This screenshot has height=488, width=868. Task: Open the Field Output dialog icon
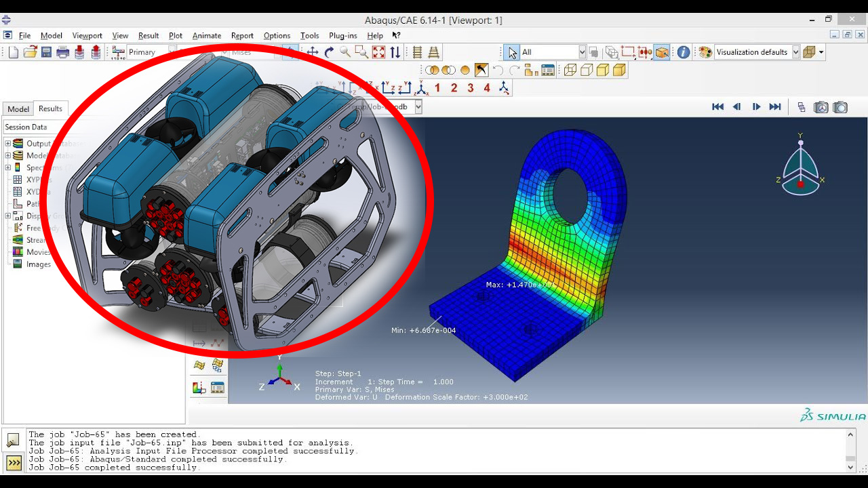point(118,52)
